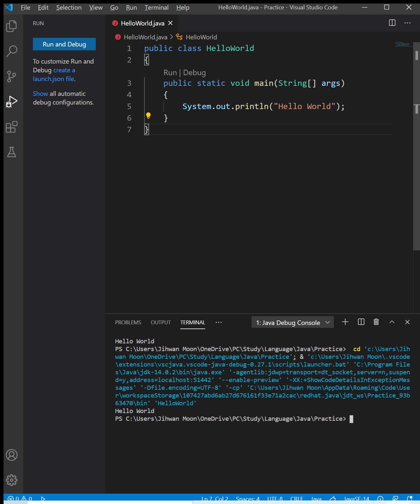
Task: Open the Explorer sidebar icon
Action: tap(12, 25)
